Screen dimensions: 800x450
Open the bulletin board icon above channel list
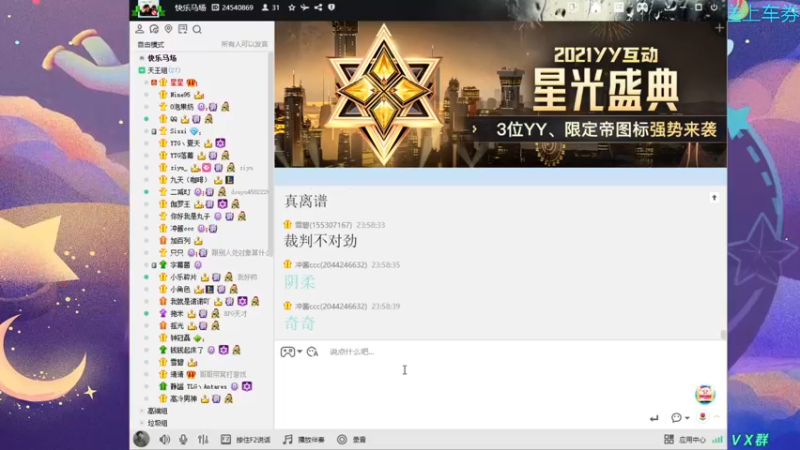(183, 29)
